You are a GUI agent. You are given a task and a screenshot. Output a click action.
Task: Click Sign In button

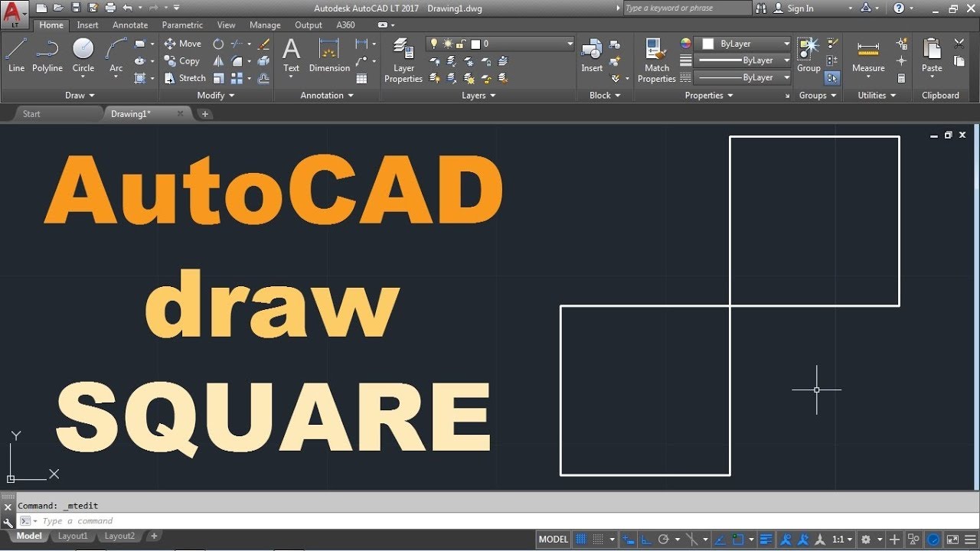(x=794, y=8)
